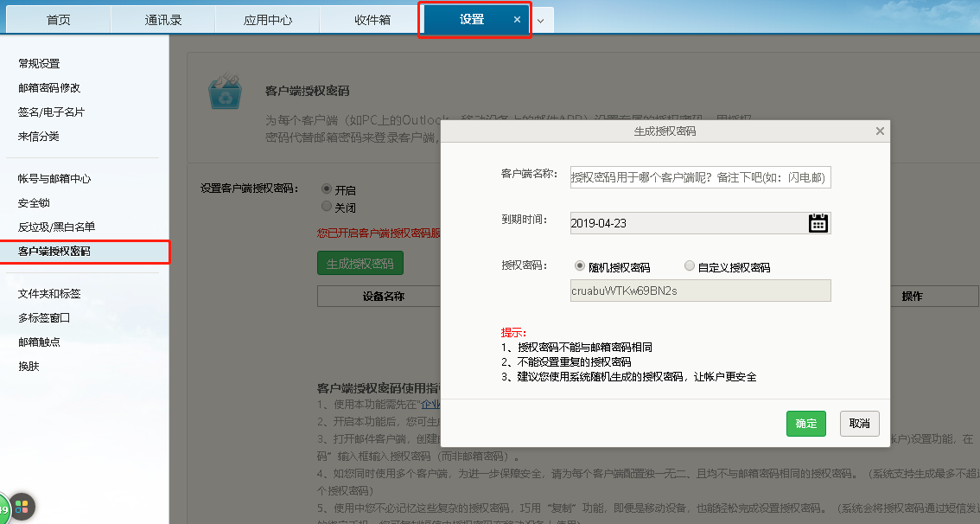This screenshot has width=980, height=524.
Task: Click the launcher icon at bottom-left corner
Action: (22, 507)
